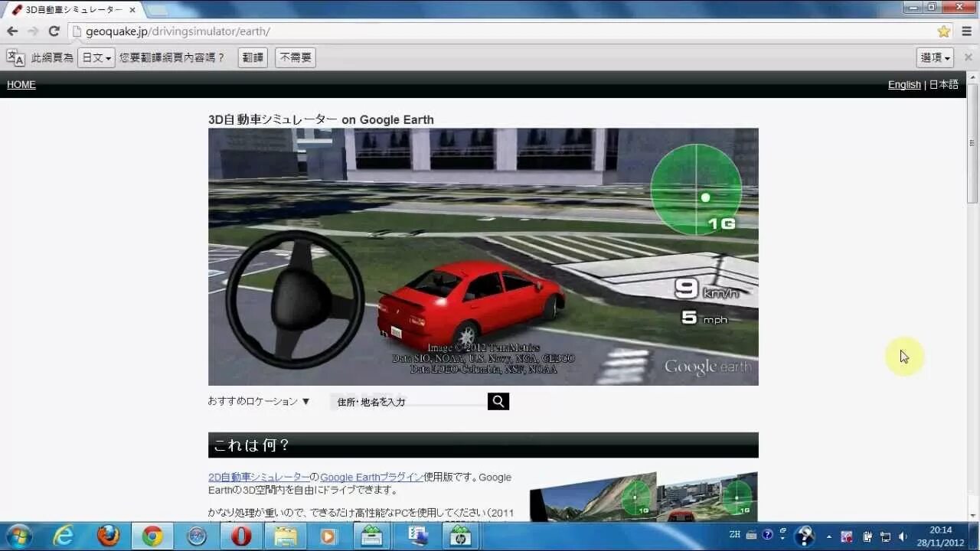Open the media player taskbar icon
The width and height of the screenshot is (980, 551).
(328, 536)
